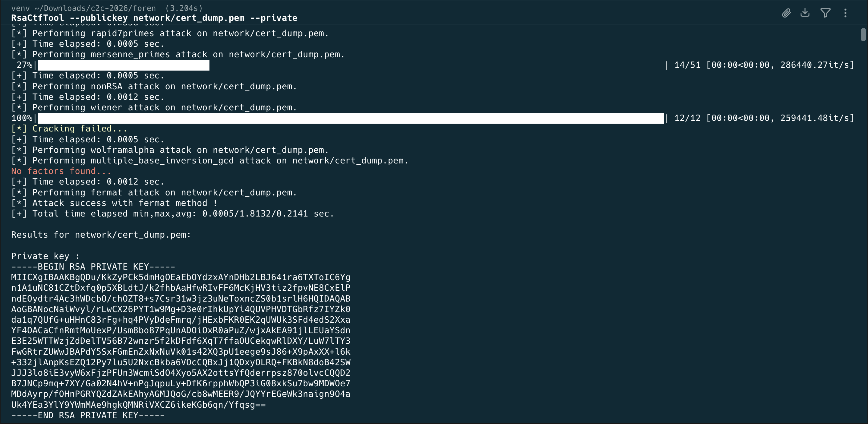This screenshot has height=424, width=868.
Task: Click the RsaCtfTool command line text
Action: (x=154, y=18)
